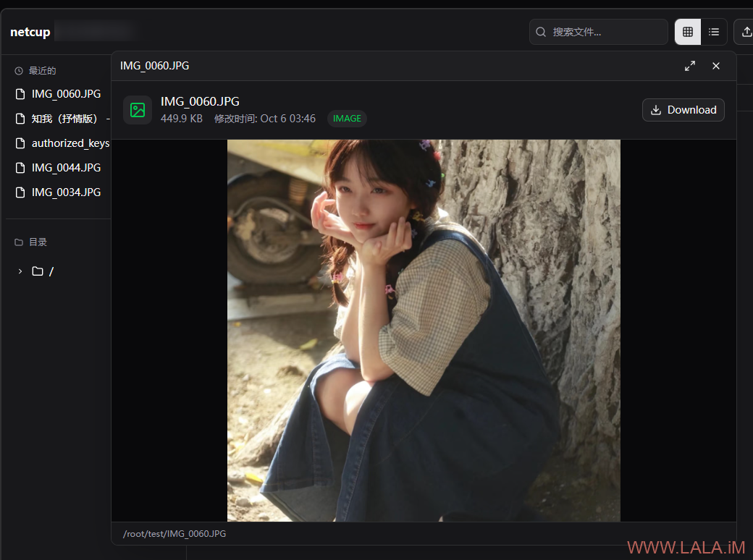
Task: Click the clock icon next to 最近的
Action: pos(19,71)
